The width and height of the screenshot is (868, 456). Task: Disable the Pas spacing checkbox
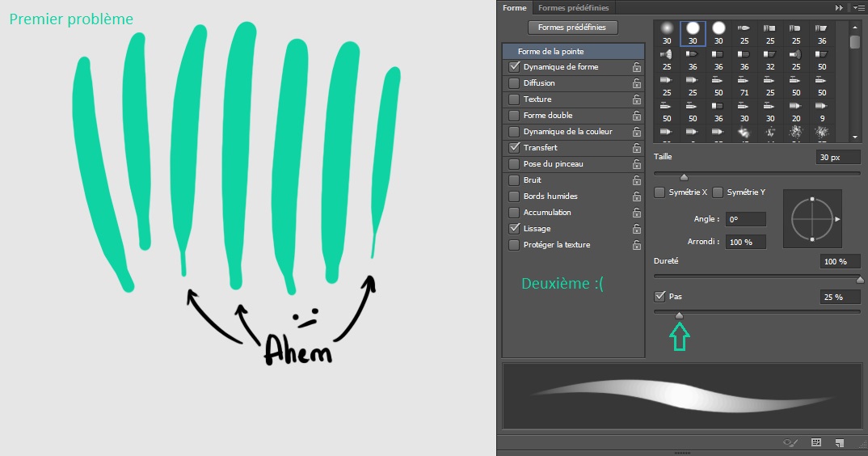coord(660,297)
